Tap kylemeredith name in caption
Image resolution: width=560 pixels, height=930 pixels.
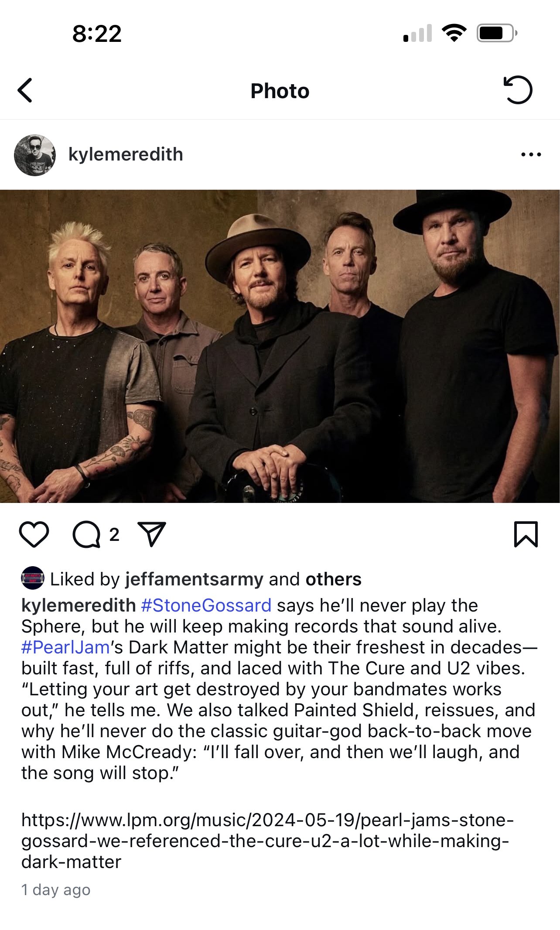tap(79, 605)
